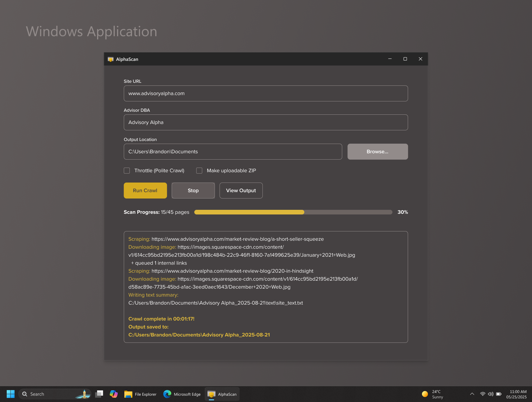The image size is (532, 402).
Task: Select the AlphaScan taskbar button
Action: [222, 394]
